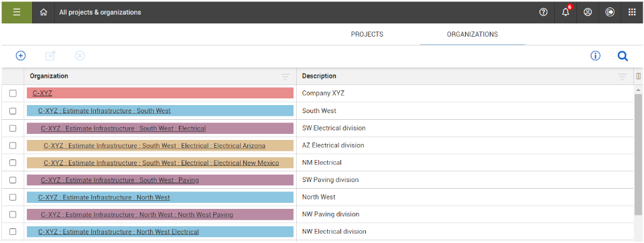Add a new organization with plus icon
The height and width of the screenshot is (243, 644).
[x=21, y=56]
